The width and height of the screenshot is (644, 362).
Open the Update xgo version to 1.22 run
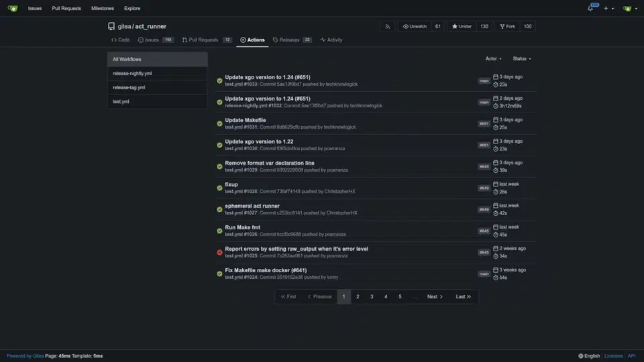pos(259,141)
